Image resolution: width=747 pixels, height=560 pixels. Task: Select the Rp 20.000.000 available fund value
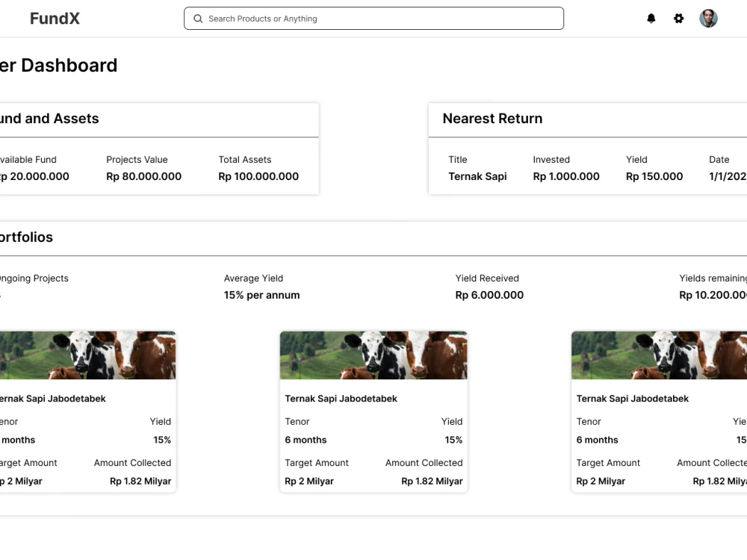[34, 177]
